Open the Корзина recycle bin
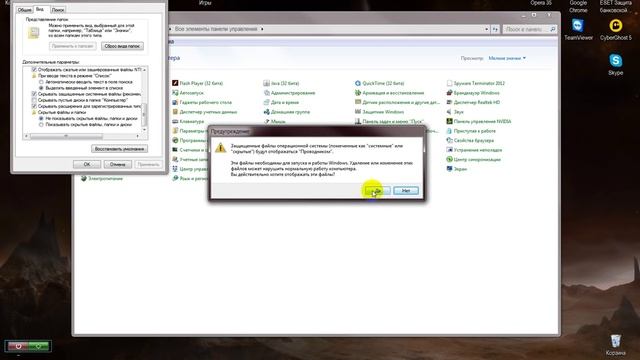This screenshot has height=360, width=640. (x=616, y=345)
